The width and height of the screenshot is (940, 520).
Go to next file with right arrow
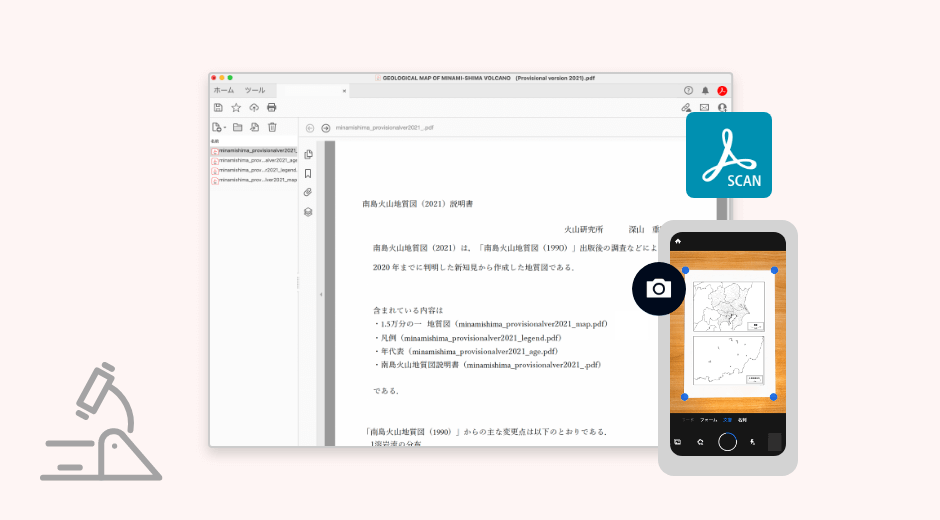326,128
